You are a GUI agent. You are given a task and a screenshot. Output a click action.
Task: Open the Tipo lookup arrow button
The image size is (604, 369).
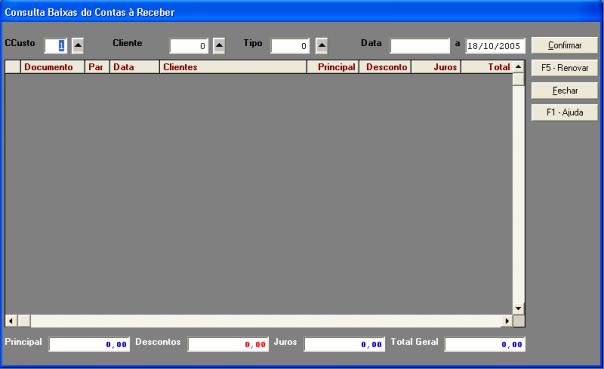click(322, 46)
